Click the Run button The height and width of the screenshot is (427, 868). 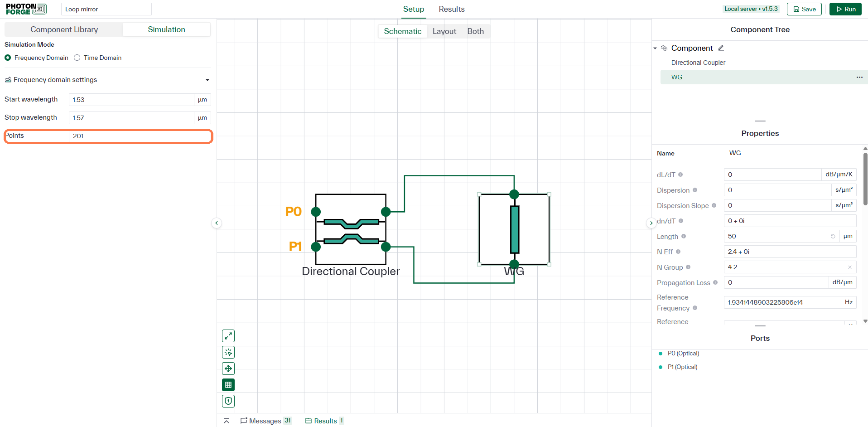[x=845, y=9]
